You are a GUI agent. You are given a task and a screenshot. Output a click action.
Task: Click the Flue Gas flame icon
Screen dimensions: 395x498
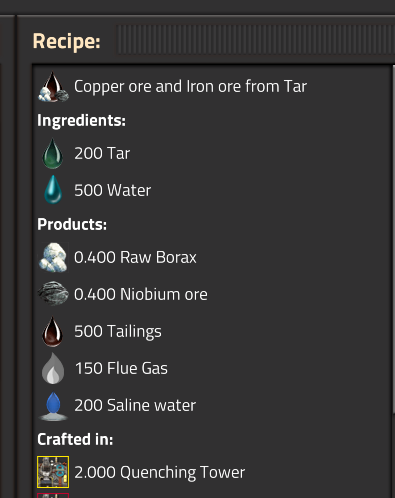53,368
